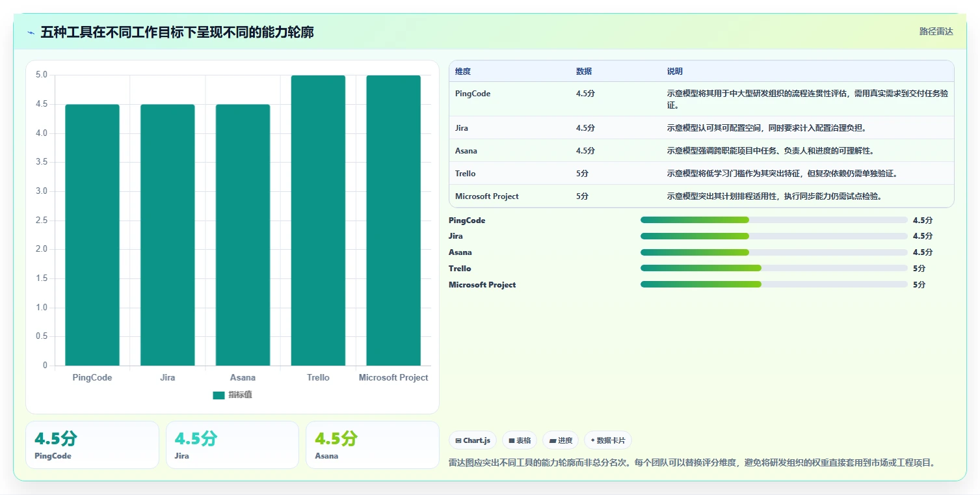
Task: Open the Asana 4.5分 data card
Action: click(373, 445)
